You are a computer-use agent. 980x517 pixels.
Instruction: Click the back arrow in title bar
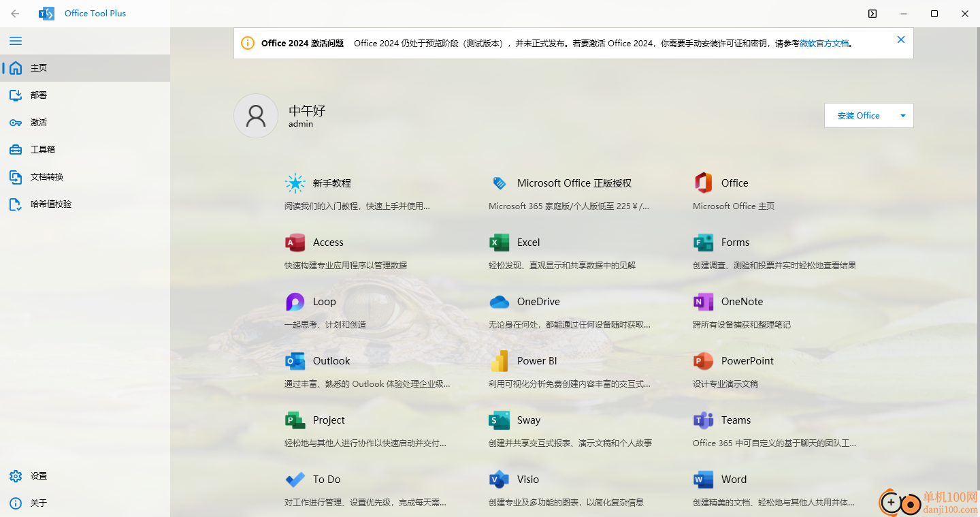(15, 13)
